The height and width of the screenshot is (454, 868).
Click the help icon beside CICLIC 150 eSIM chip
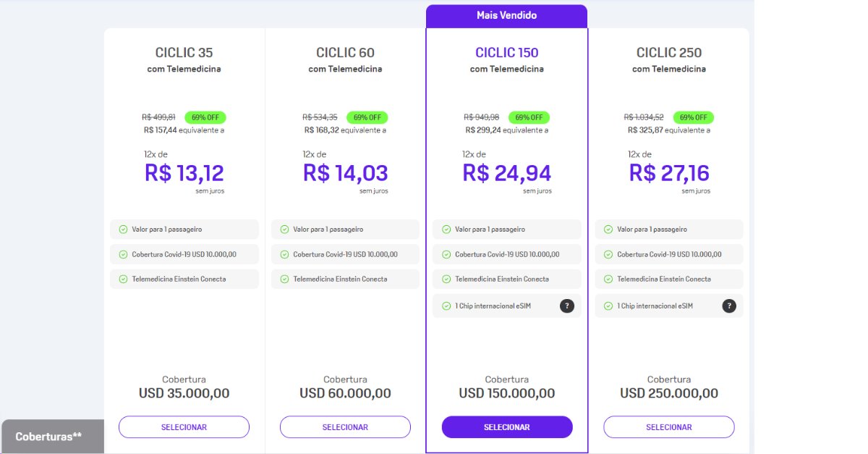[567, 306]
